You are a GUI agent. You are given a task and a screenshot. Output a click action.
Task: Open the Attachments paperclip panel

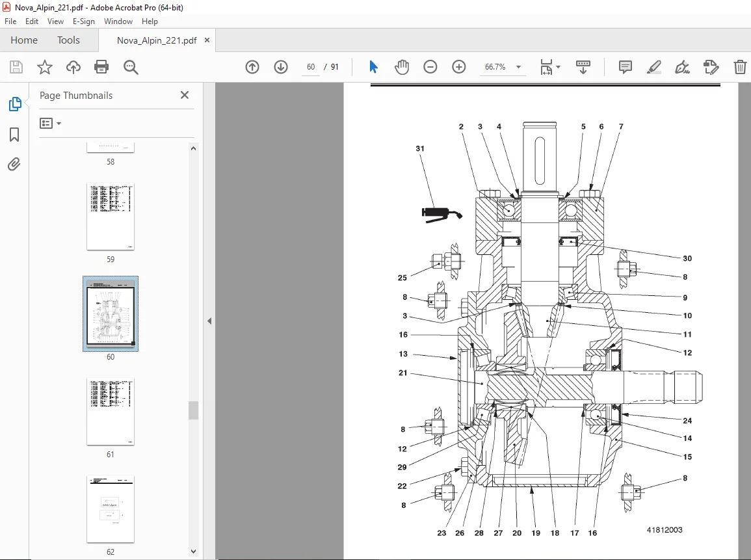(x=14, y=165)
